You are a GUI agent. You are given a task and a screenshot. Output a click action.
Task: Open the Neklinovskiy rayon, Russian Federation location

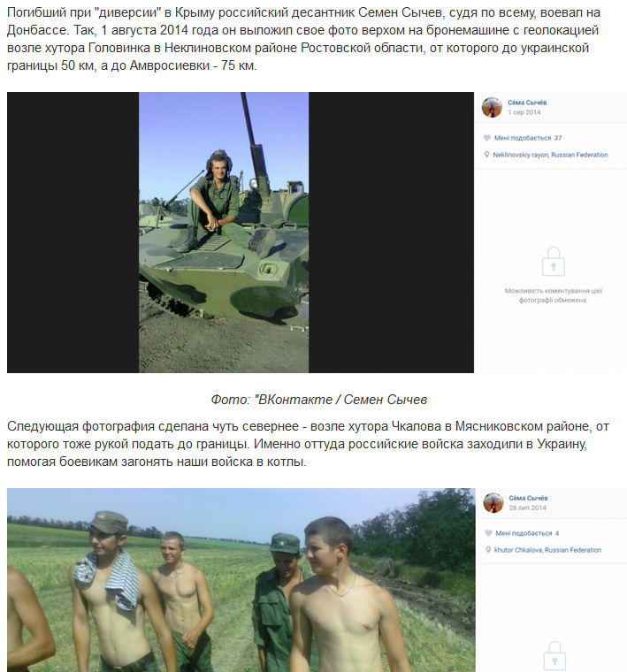550,155
